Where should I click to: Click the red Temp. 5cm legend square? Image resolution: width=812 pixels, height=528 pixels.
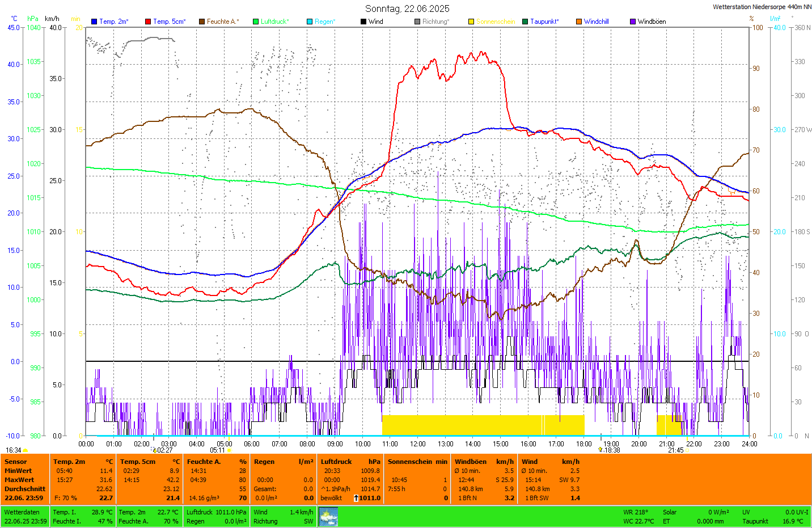pyautogui.click(x=148, y=22)
